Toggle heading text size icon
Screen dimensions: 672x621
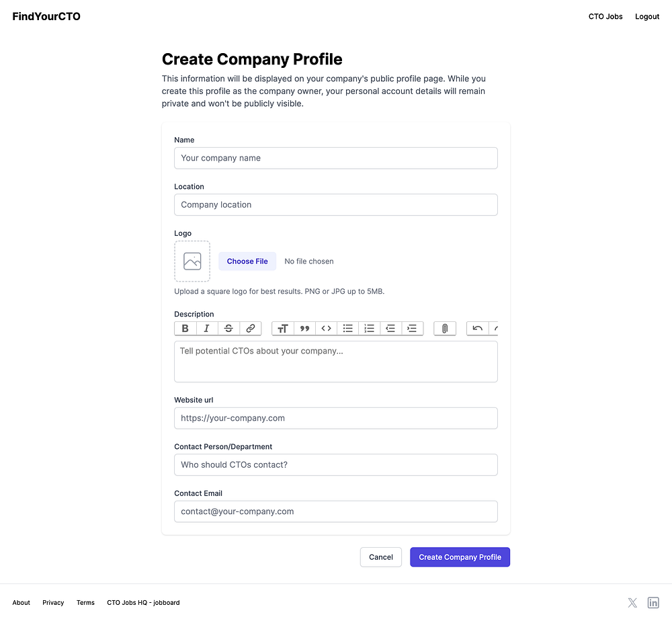283,329
